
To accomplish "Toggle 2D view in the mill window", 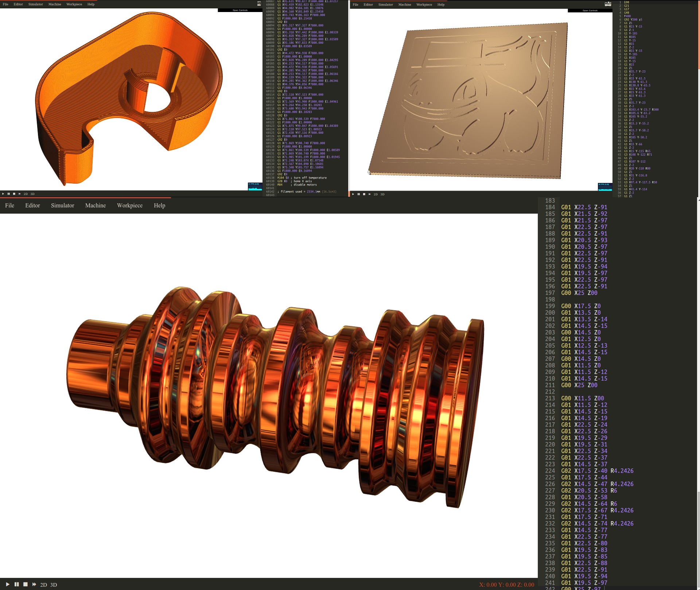I will 376,194.
